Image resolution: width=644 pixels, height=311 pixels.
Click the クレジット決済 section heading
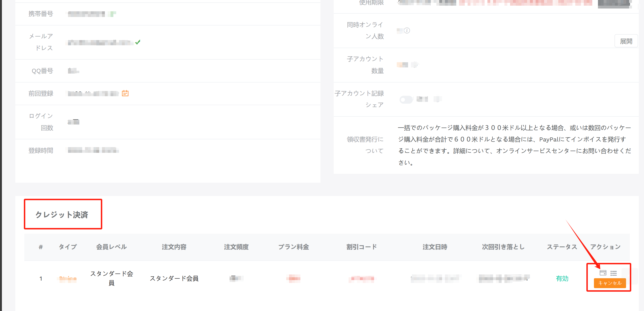click(62, 215)
